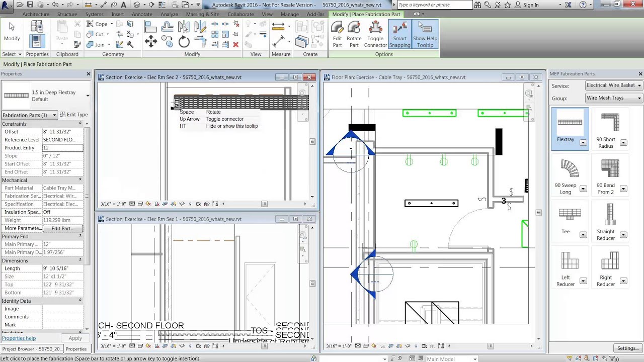The image size is (644, 362).
Task: Click the Rotate Part tool
Action: (354, 35)
